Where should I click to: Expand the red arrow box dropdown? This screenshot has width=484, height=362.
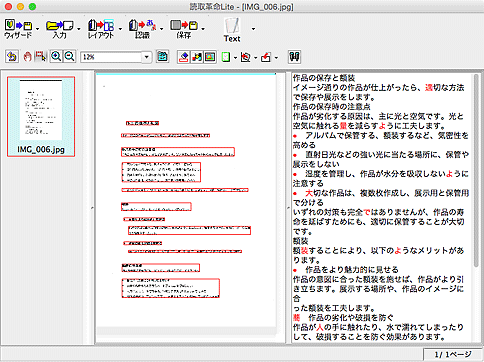(x=276, y=58)
